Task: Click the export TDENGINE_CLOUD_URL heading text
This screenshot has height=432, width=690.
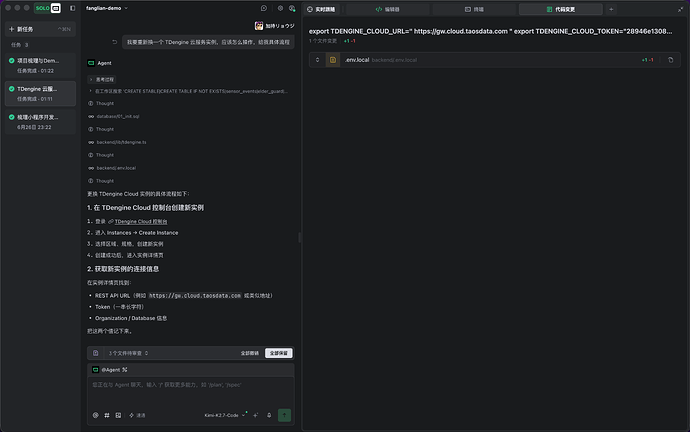Action: (x=490, y=31)
